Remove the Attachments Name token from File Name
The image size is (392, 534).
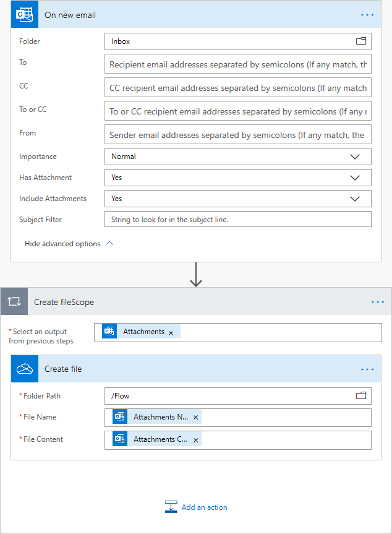(x=195, y=416)
